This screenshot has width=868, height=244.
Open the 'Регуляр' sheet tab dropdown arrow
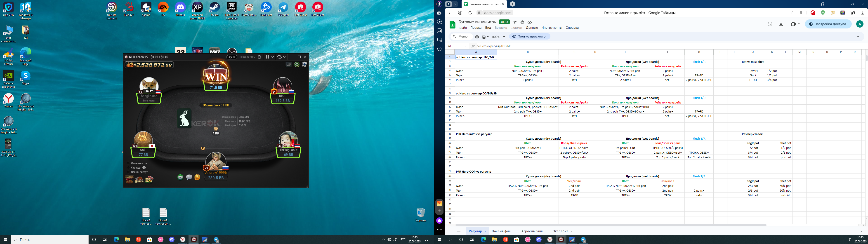(486, 231)
